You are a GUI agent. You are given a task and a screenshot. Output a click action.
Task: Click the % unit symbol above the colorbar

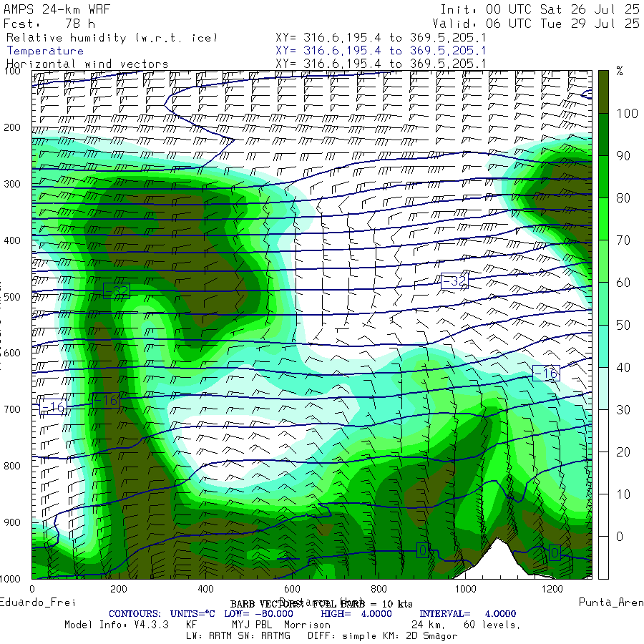click(620, 71)
